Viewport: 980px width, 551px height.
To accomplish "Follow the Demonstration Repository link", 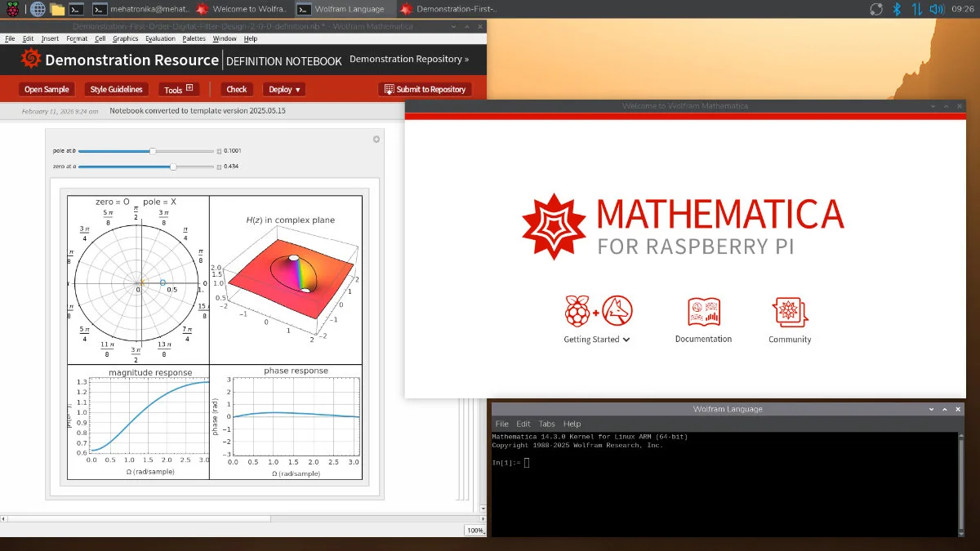I will pos(409,60).
